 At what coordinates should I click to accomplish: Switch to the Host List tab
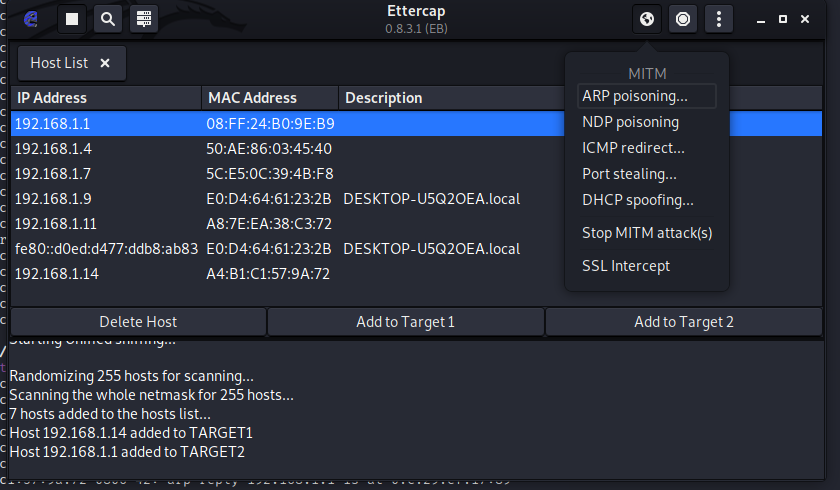coord(59,63)
